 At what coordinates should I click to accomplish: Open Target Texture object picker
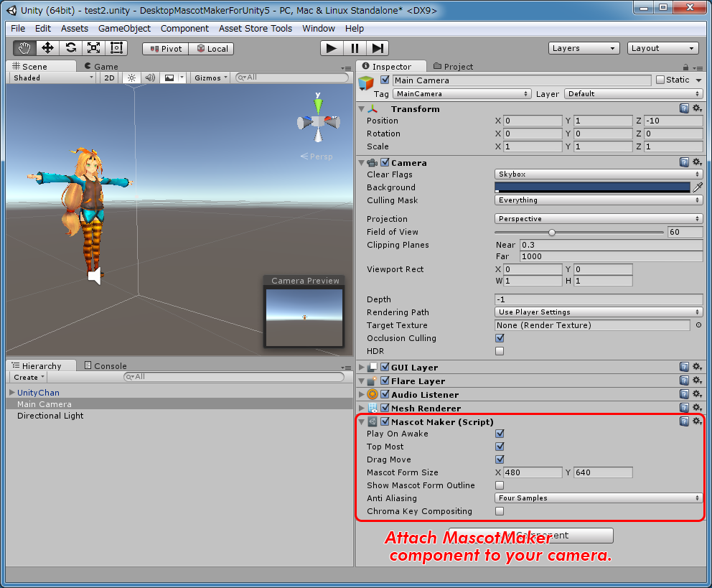coord(698,325)
